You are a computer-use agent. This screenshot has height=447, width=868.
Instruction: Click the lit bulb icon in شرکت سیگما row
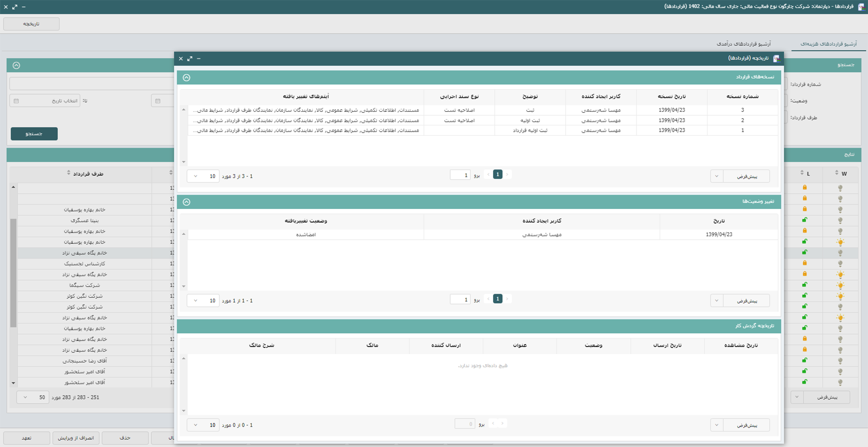(840, 285)
